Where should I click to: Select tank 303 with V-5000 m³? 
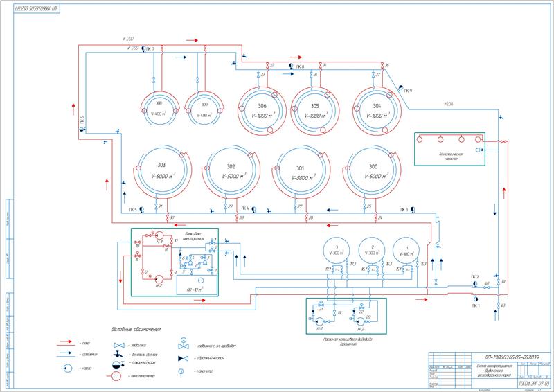[x=161, y=171]
